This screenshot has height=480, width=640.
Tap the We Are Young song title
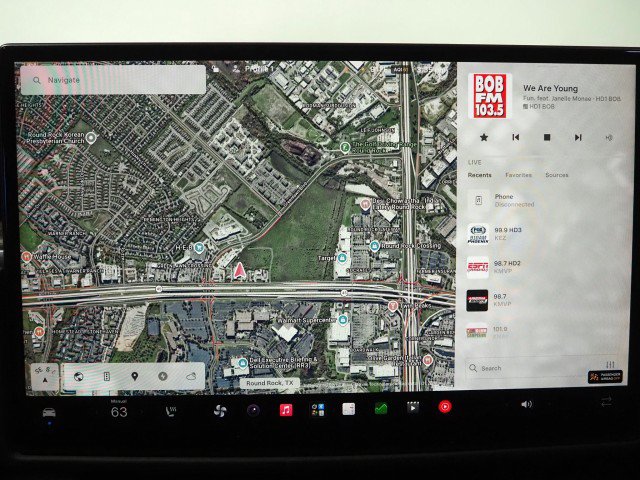(550, 88)
